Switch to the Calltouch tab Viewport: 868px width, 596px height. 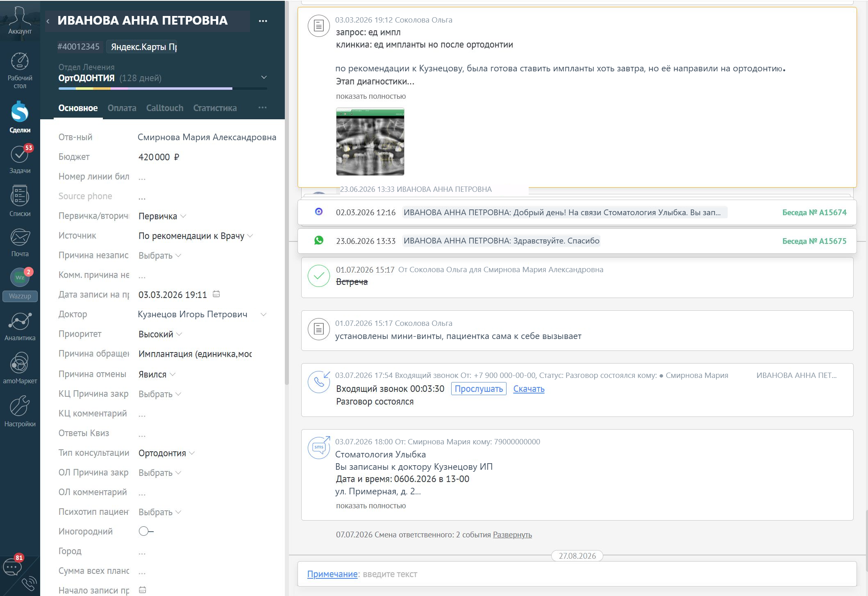click(165, 108)
